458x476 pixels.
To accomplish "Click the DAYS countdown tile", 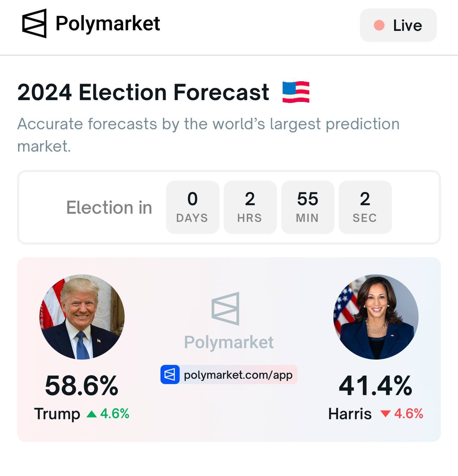I will (x=192, y=207).
